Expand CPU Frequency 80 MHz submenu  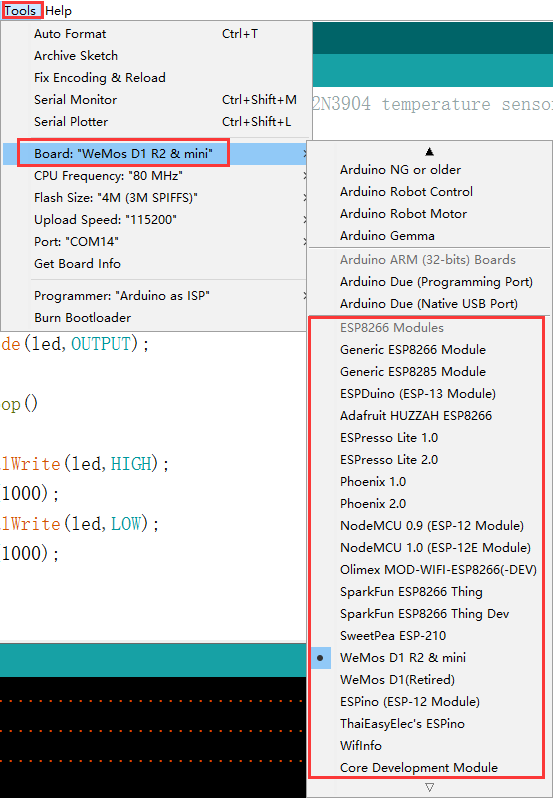pyautogui.click(x=157, y=176)
